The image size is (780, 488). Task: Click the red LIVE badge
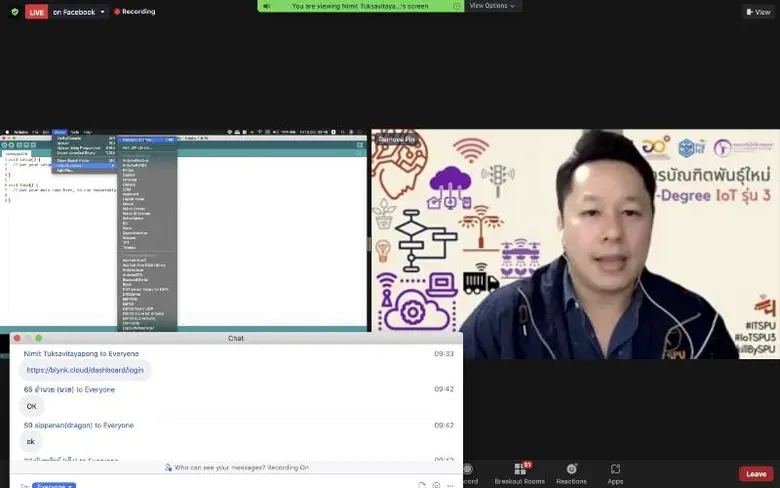36,12
